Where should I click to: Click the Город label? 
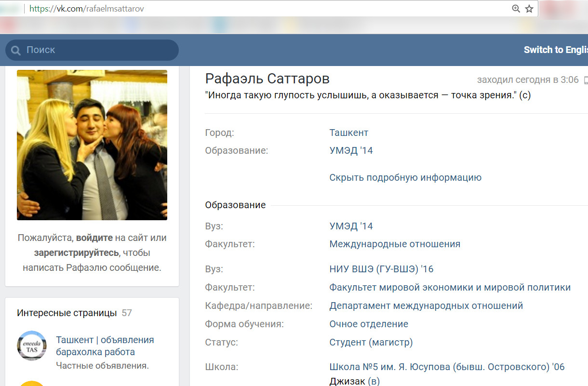[x=220, y=133]
